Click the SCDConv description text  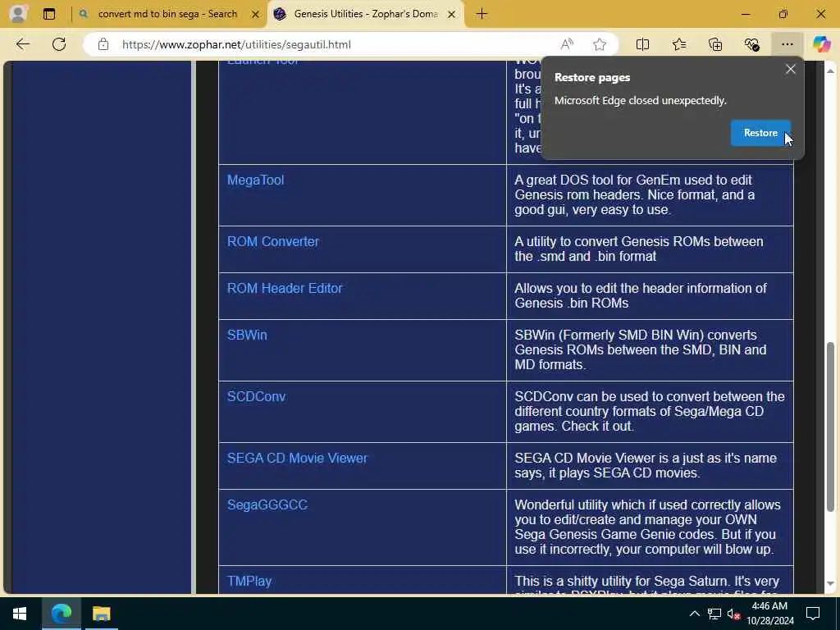[650, 412]
